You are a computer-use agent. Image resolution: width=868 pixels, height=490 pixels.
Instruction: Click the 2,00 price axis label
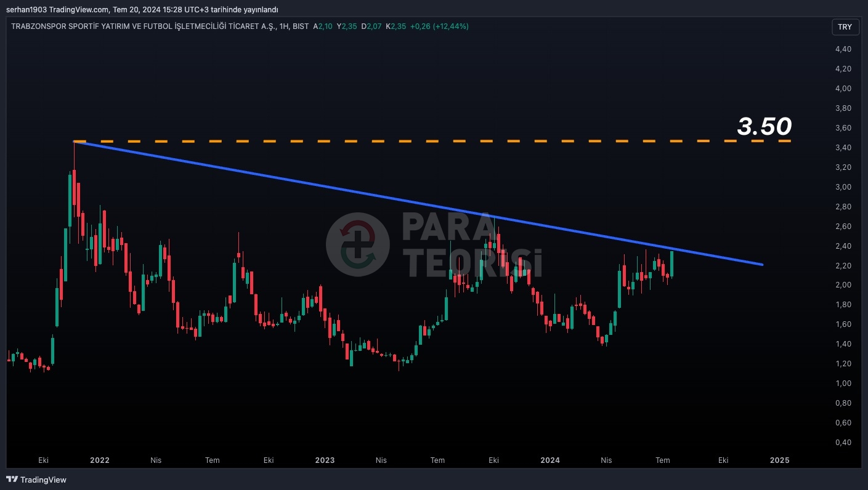(x=843, y=285)
